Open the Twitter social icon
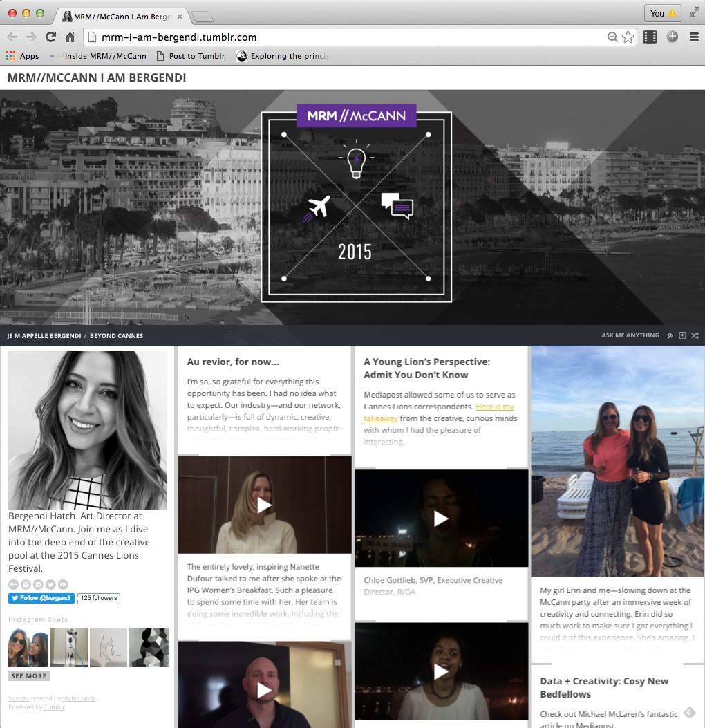 click(x=50, y=584)
